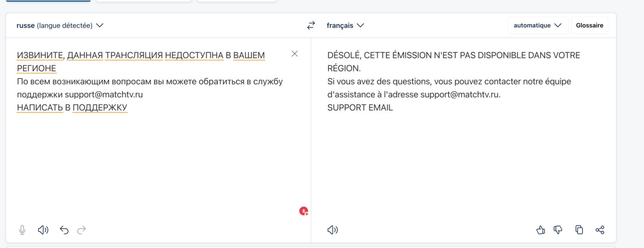Swap source and target languages
The height and width of the screenshot is (248, 644).
pyautogui.click(x=311, y=26)
